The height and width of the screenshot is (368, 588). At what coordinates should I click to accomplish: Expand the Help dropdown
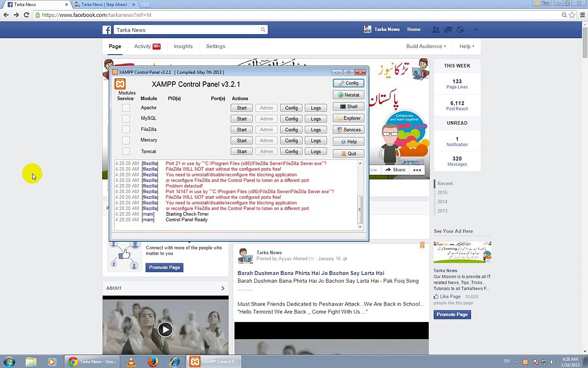click(x=467, y=46)
